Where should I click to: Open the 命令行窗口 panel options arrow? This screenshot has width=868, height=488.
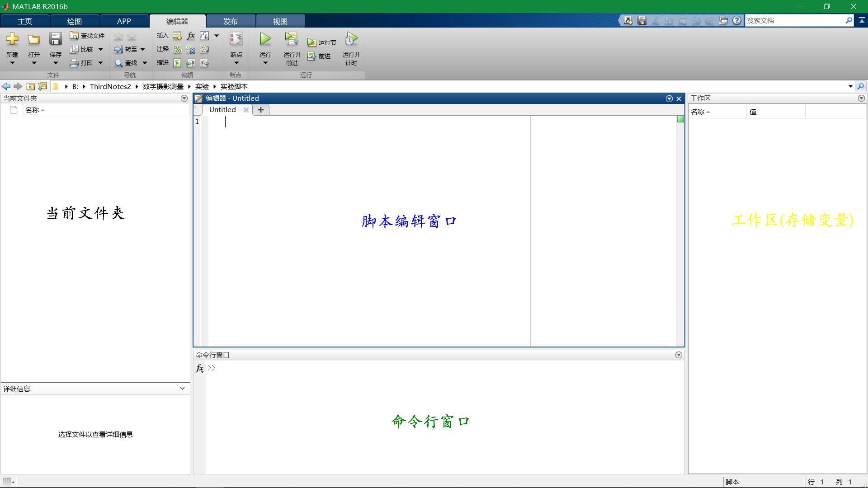coord(679,355)
